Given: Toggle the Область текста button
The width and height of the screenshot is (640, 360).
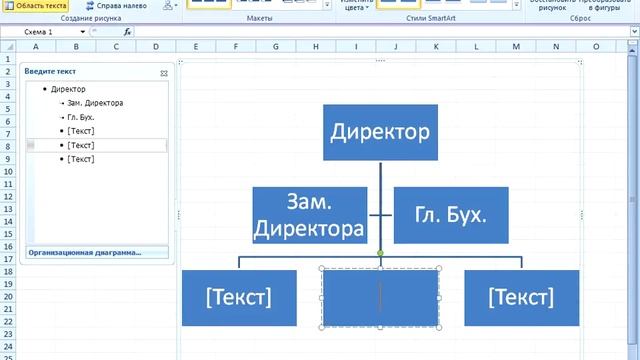Looking at the screenshot, I should 35,6.
